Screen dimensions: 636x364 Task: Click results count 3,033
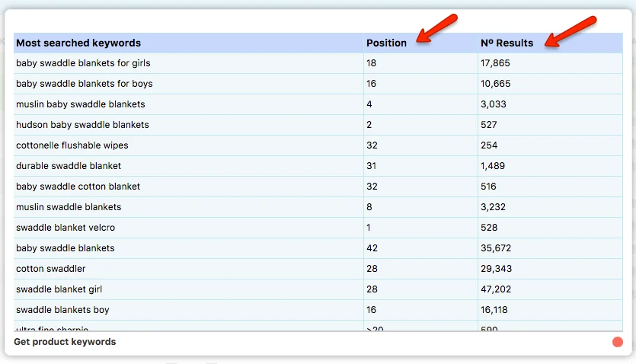pyautogui.click(x=494, y=104)
